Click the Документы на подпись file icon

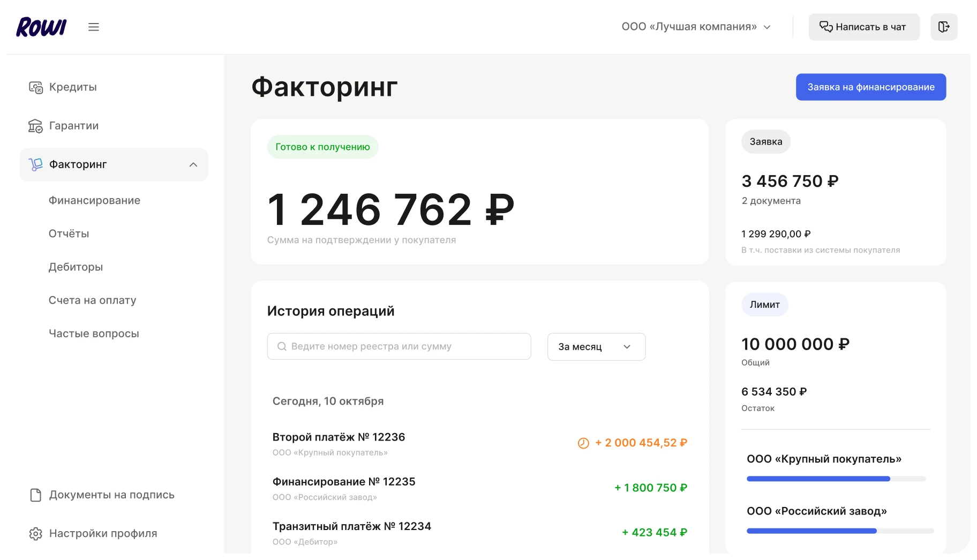click(35, 495)
